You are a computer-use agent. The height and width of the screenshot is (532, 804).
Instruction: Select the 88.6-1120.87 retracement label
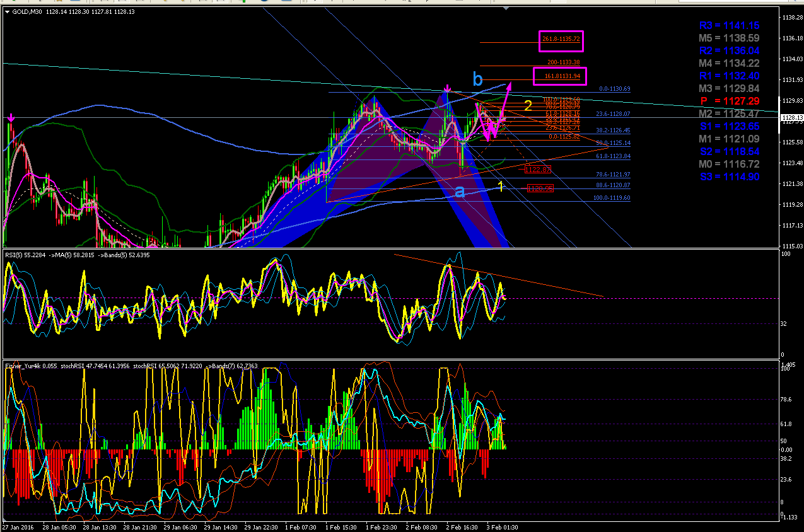(613, 185)
